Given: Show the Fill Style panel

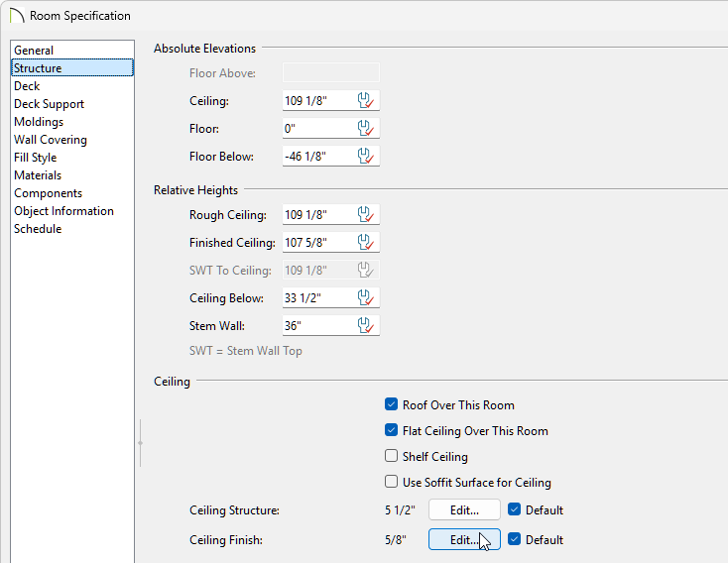Looking at the screenshot, I should click(72, 158).
